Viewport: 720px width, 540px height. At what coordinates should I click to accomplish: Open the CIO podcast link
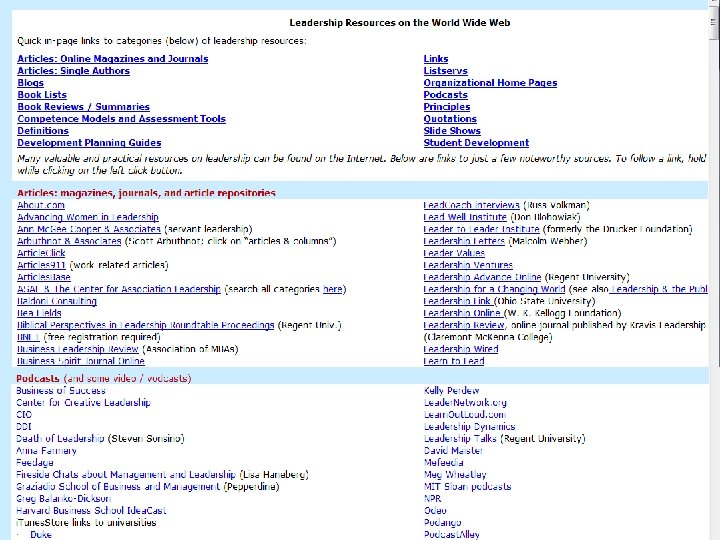coord(24,414)
